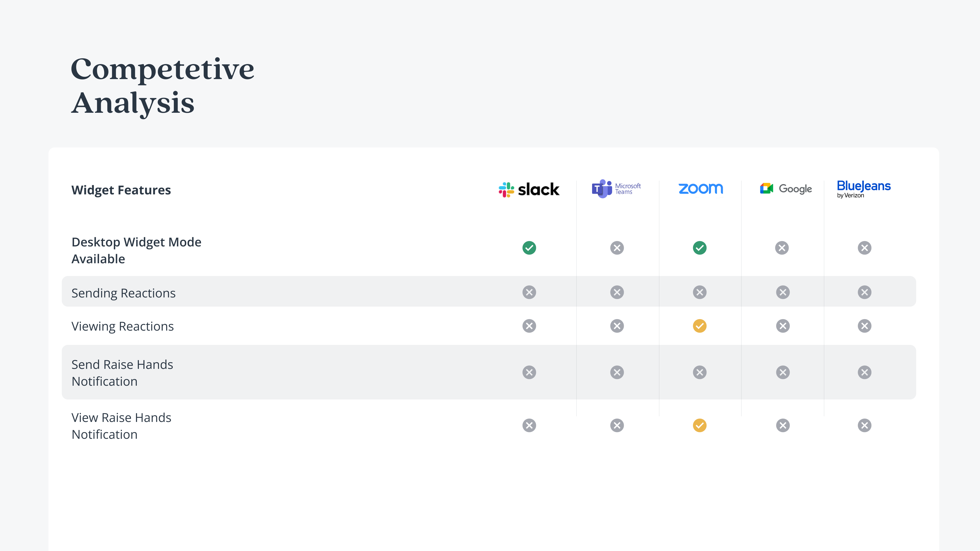Click Slack's green check for Desktop Widget Mode
Screen dimensions: 980x551
(529, 248)
